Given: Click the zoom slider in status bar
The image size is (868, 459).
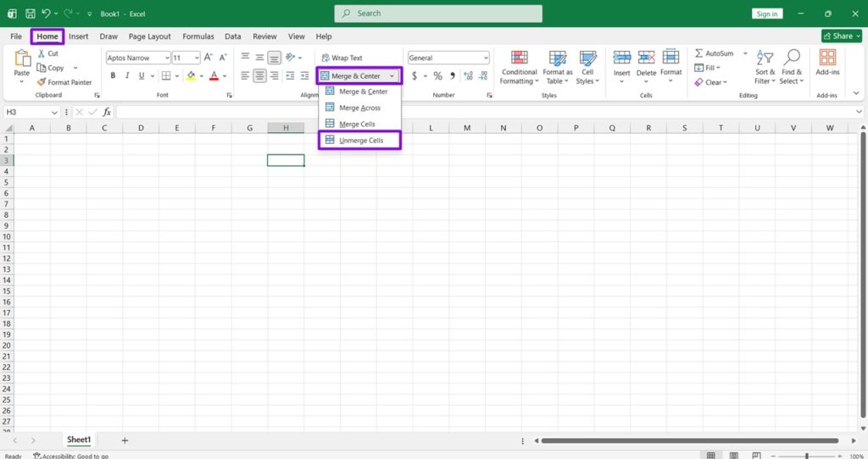Looking at the screenshot, I should pos(807,456).
